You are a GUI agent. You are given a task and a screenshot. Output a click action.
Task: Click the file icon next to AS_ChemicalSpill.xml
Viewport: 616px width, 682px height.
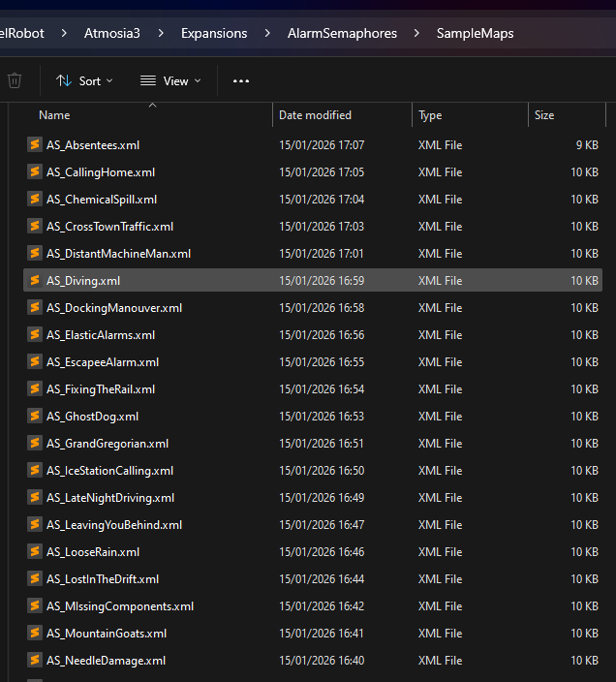click(x=35, y=200)
